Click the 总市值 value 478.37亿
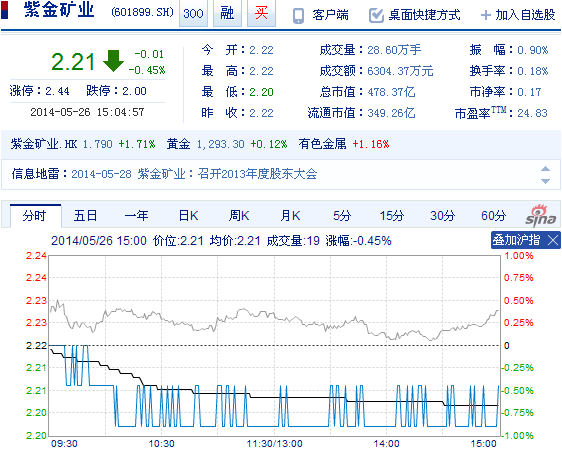Screen dimensions: 562x450 (391, 92)
